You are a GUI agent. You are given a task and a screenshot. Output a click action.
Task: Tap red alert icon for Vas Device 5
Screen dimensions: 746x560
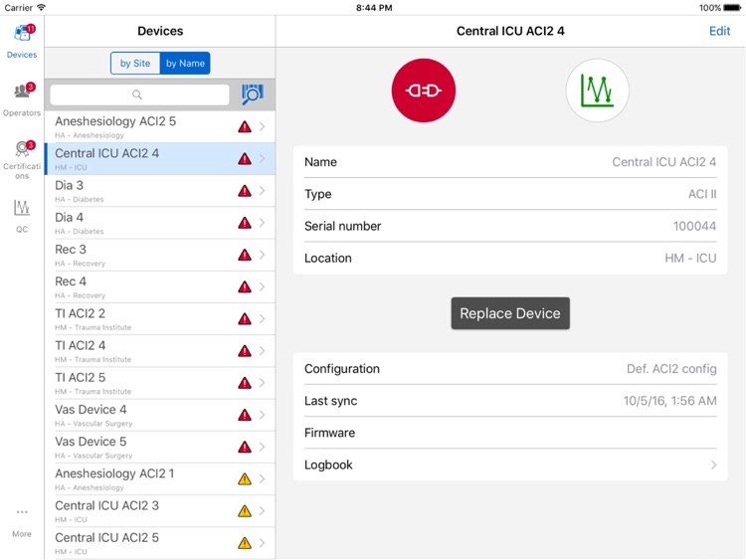[245, 448]
